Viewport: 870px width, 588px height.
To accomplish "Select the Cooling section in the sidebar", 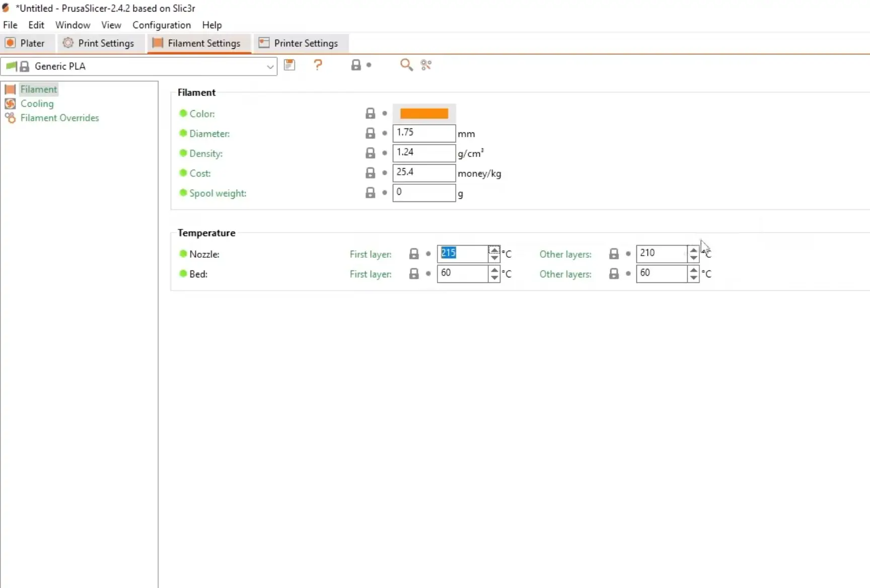I will tap(36, 104).
